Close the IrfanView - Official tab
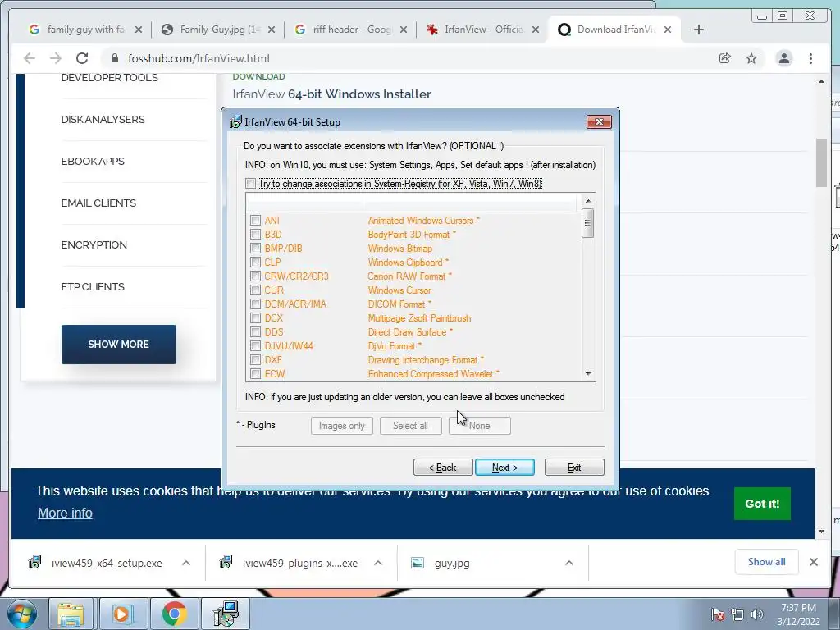 536,30
